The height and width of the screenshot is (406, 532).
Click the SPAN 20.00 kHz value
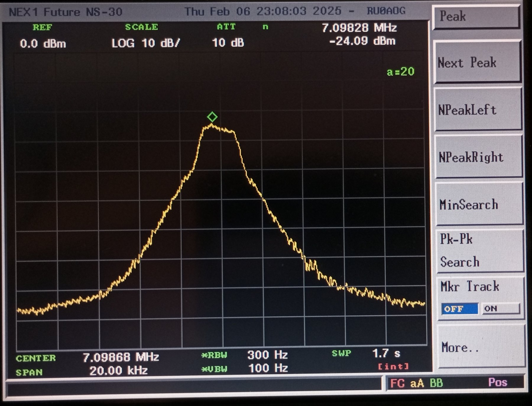(x=118, y=371)
